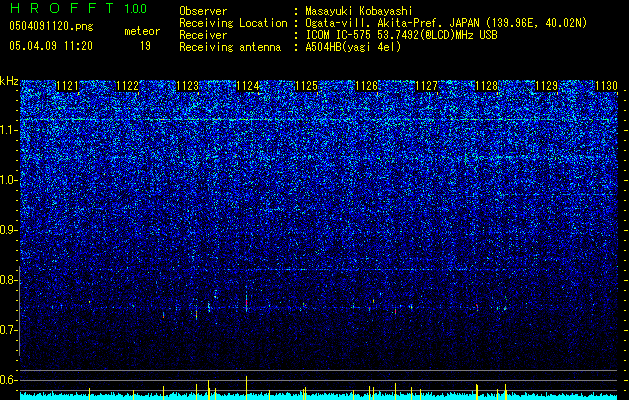Click the meteor count value 19
629x400 pixels.
[x=145, y=46]
